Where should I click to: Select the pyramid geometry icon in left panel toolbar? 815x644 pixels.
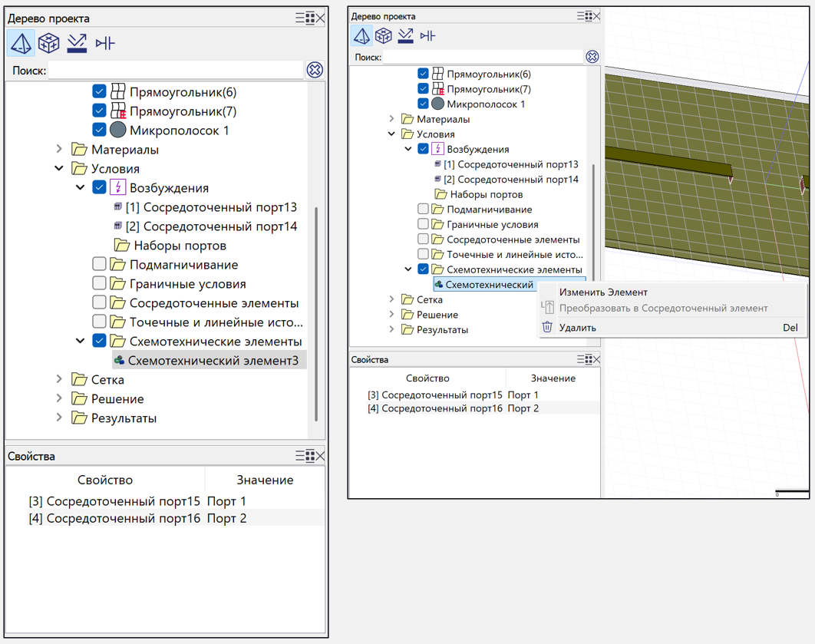[x=21, y=43]
